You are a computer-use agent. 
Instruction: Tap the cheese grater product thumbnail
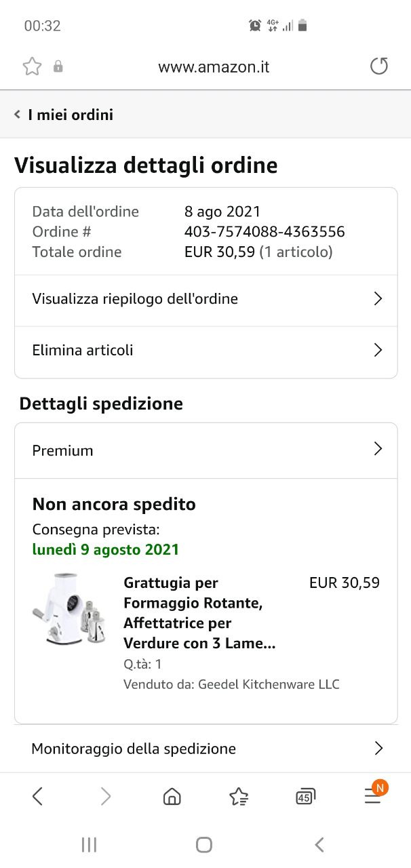(x=71, y=609)
